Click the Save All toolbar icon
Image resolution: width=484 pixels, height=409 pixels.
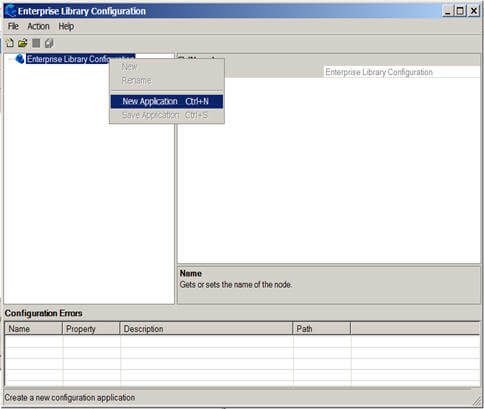tap(49, 43)
